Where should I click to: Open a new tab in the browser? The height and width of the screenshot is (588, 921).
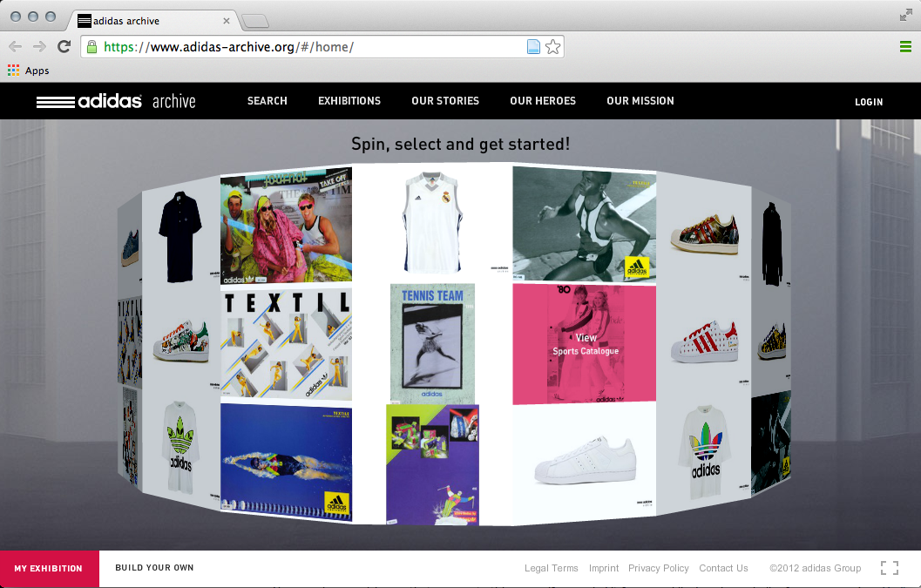[254, 21]
